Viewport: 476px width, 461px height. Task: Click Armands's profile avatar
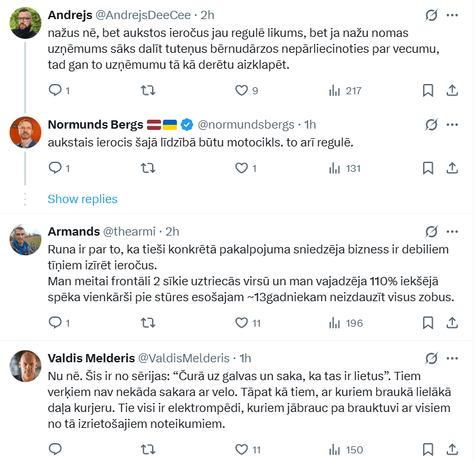26,239
